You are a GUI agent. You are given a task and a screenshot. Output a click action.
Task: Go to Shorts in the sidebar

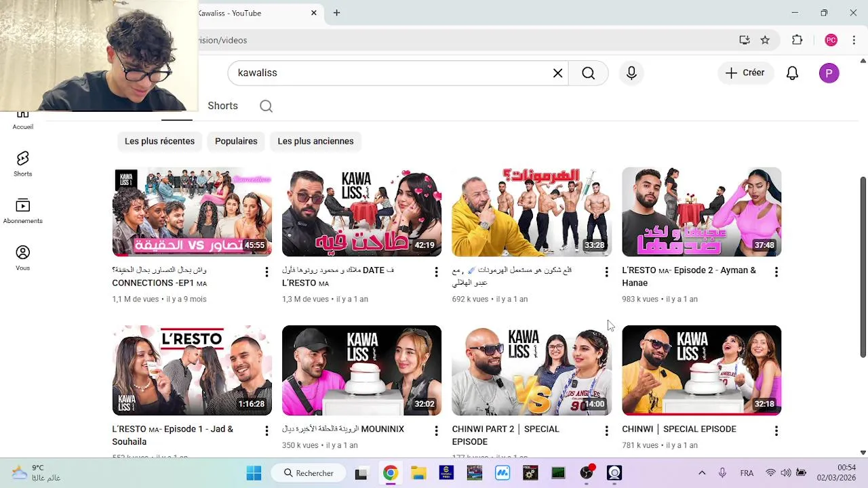pyautogui.click(x=22, y=163)
